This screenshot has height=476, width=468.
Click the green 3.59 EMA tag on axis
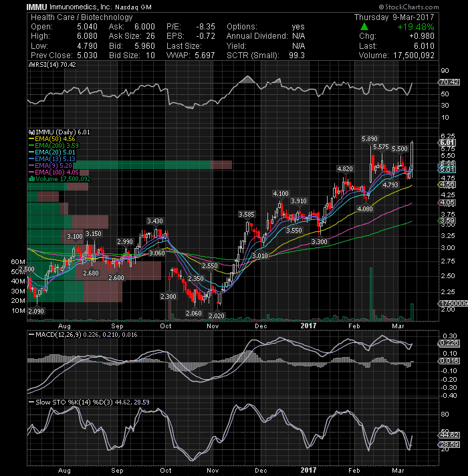click(x=447, y=221)
